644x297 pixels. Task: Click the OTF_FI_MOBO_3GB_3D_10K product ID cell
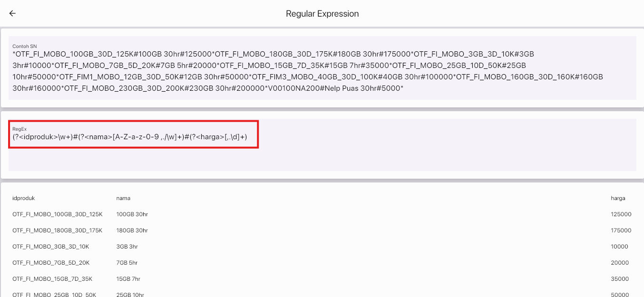pyautogui.click(x=51, y=247)
